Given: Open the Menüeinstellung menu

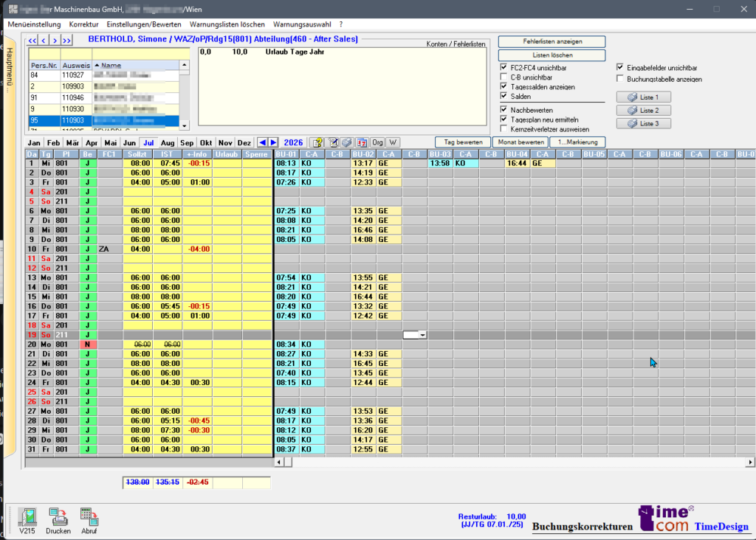Looking at the screenshot, I should click(34, 24).
